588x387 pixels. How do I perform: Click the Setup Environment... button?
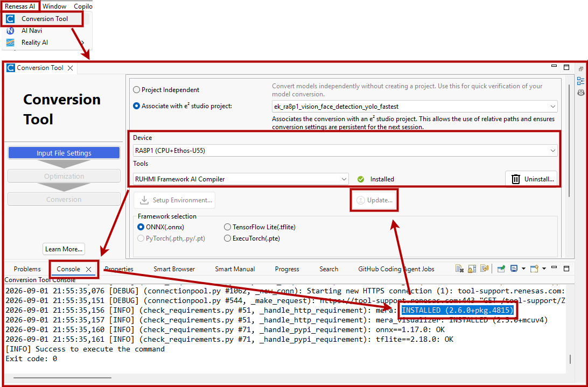click(x=174, y=200)
